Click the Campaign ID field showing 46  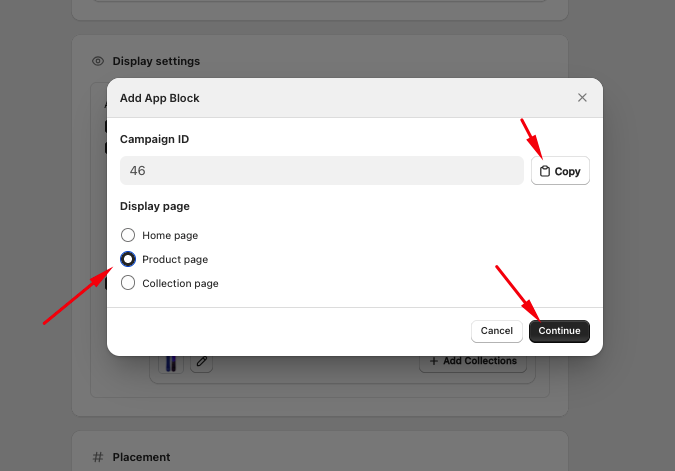322,170
